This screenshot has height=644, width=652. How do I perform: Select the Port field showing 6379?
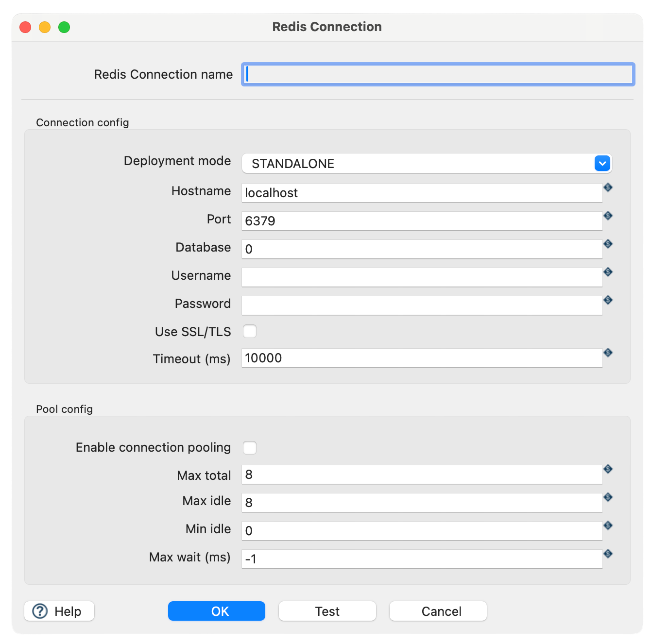pyautogui.click(x=422, y=221)
